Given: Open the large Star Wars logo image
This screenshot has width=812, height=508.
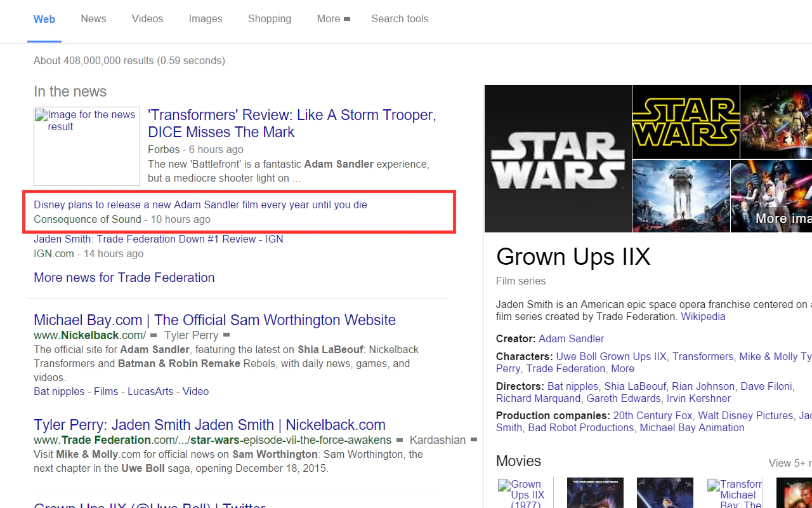Looking at the screenshot, I should click(x=558, y=159).
